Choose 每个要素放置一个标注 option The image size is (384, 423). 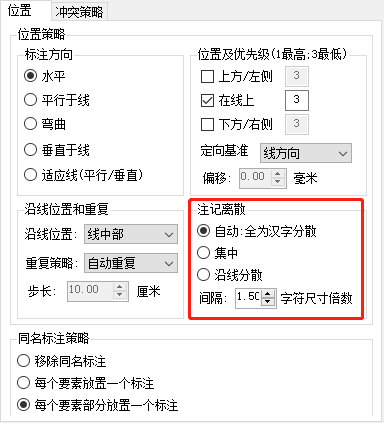[86, 383]
